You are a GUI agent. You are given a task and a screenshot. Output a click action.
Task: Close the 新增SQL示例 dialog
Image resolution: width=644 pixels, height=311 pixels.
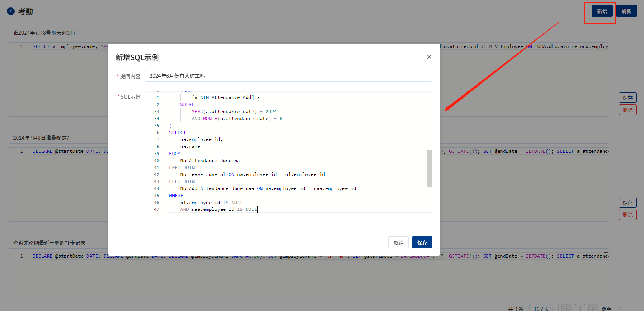429,57
